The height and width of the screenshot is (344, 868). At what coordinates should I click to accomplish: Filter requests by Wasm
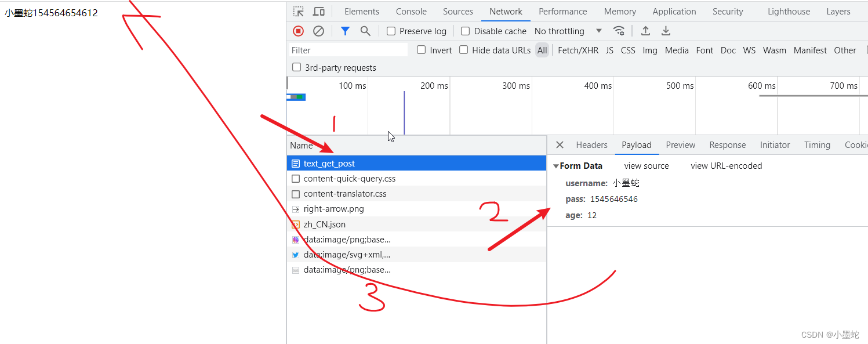click(775, 50)
